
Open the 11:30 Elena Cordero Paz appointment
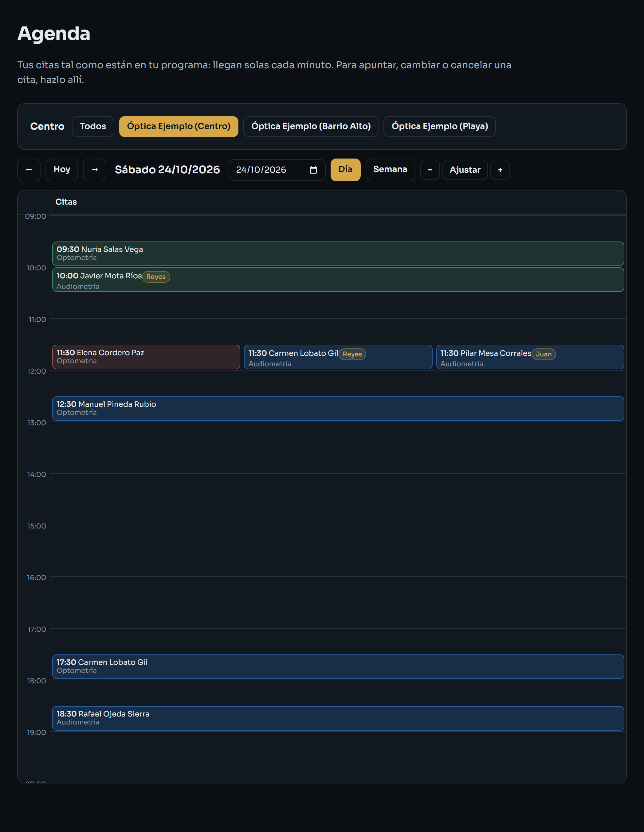click(x=146, y=357)
